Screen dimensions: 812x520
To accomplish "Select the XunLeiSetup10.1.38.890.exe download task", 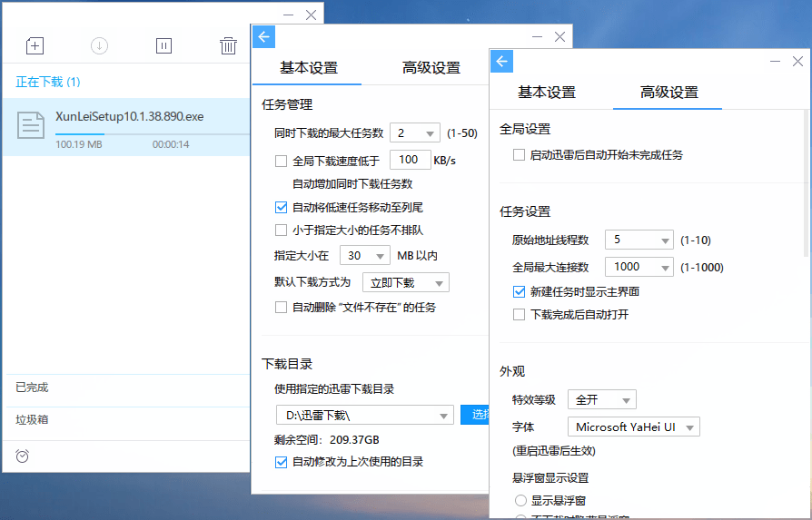I will click(x=126, y=127).
